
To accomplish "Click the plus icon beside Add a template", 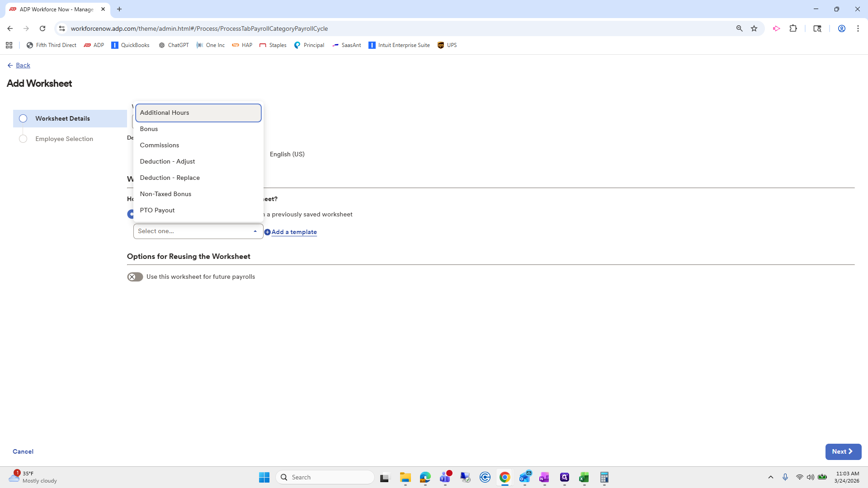I will pos(267,232).
